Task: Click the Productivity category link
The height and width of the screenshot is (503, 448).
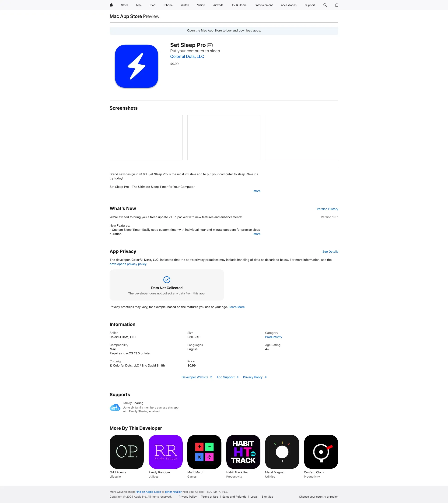Action: point(273,337)
